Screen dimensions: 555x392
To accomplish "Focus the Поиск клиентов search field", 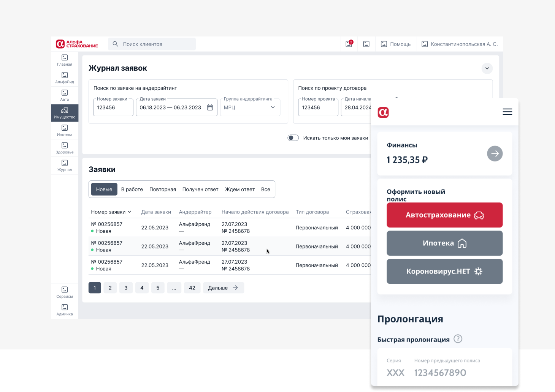I will pos(152,44).
